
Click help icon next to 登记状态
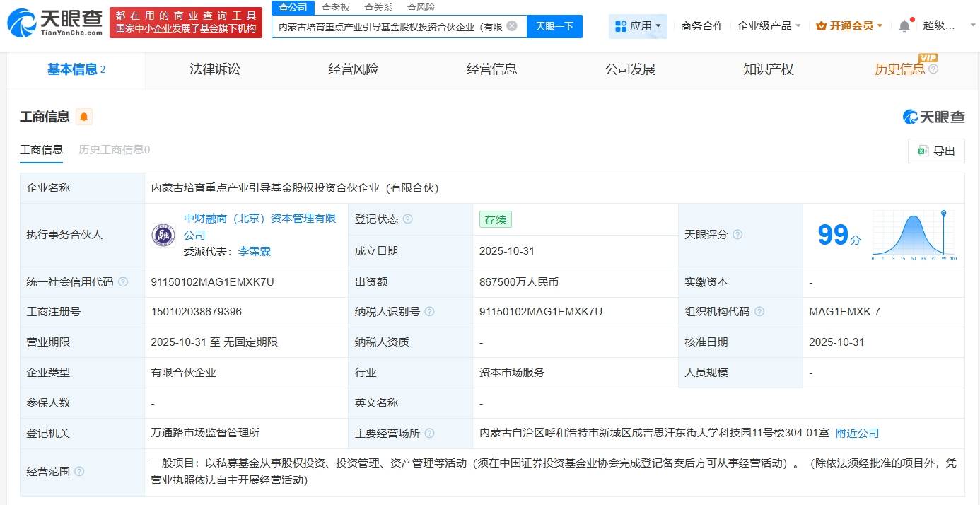(x=407, y=219)
